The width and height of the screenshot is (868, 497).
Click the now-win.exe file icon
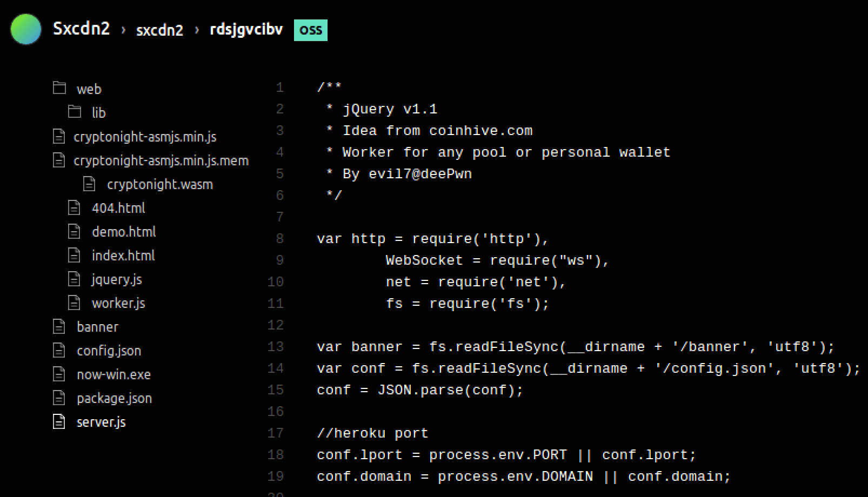pyautogui.click(x=59, y=374)
